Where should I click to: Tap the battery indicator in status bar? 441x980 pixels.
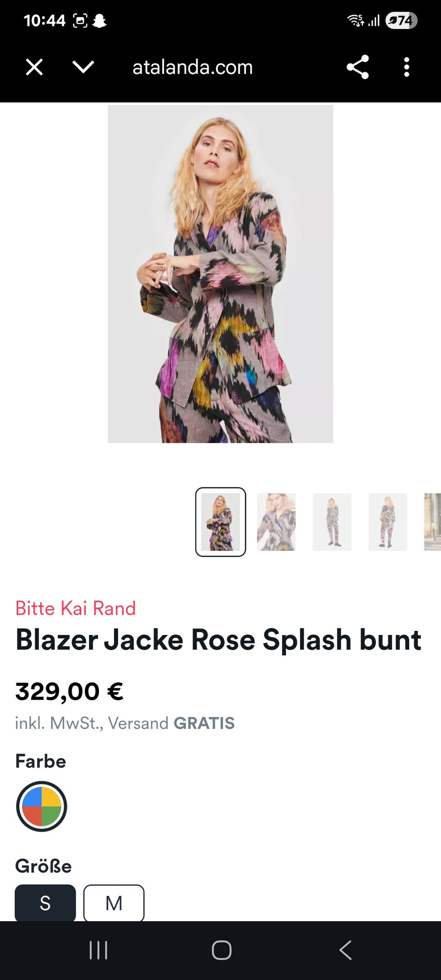click(x=401, y=21)
